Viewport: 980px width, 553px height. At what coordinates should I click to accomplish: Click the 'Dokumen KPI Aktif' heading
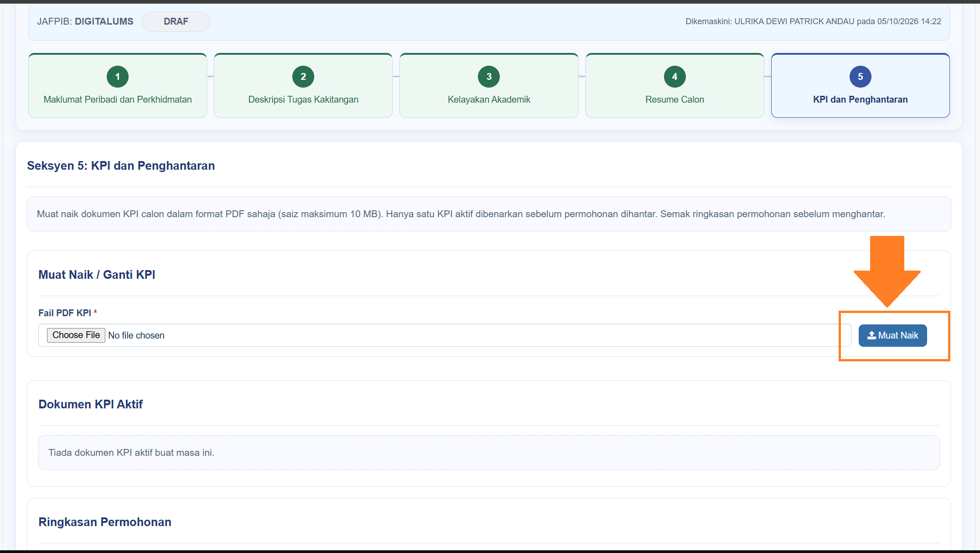point(91,404)
